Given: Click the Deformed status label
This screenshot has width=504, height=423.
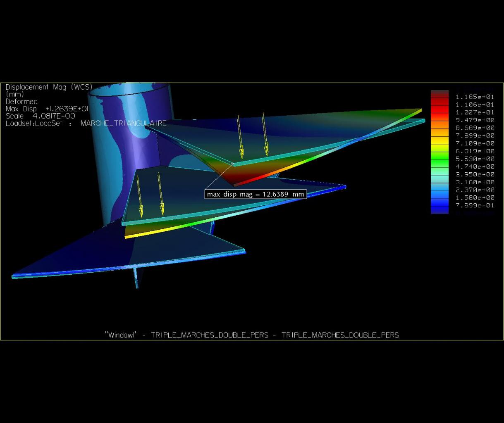Looking at the screenshot, I should point(21,102).
